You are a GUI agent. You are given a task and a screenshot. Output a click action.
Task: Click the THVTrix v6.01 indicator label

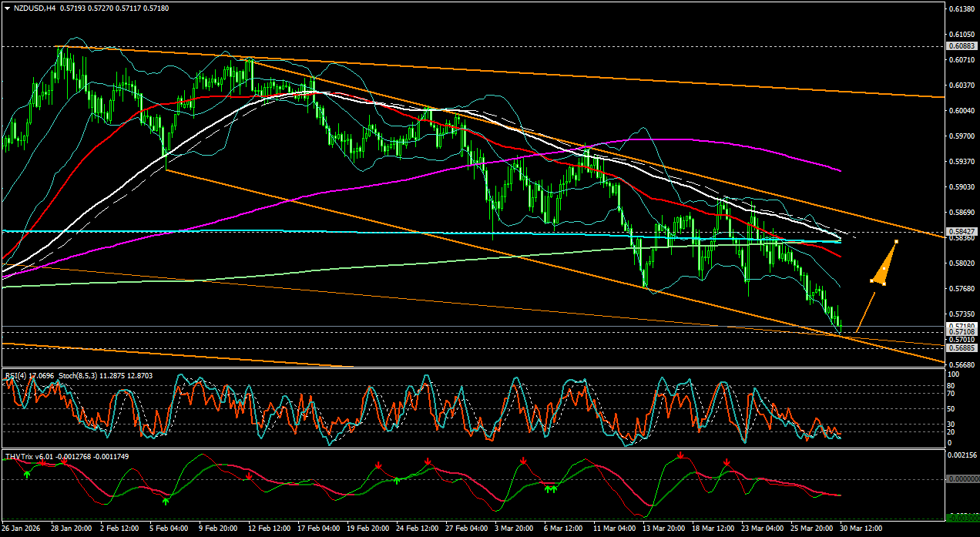31,457
